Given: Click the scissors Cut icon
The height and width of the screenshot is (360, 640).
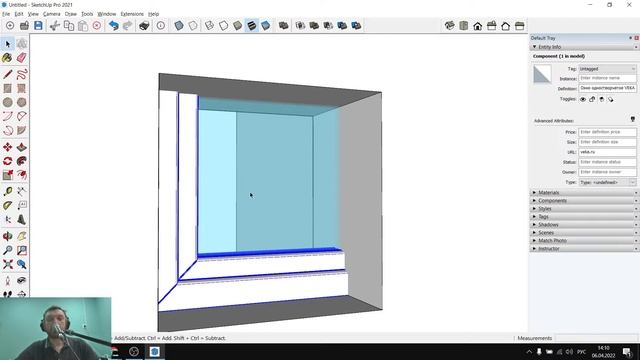Looking at the screenshot, I should point(55,26).
